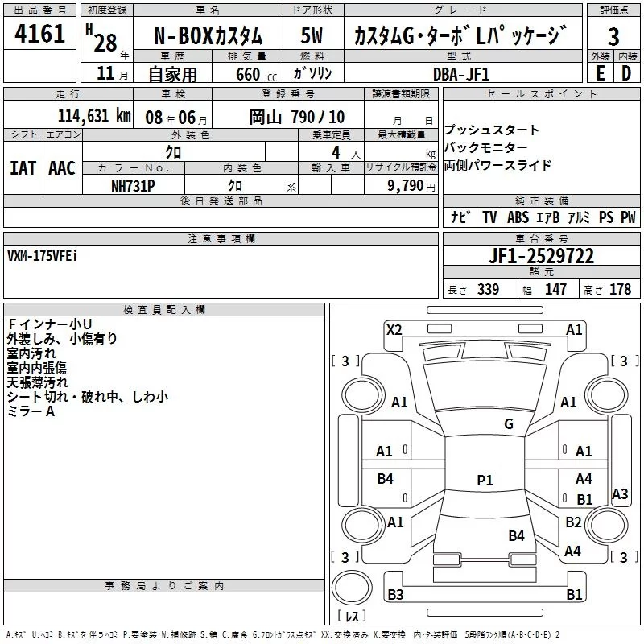Click the エアB equipment entry

(x=548, y=217)
